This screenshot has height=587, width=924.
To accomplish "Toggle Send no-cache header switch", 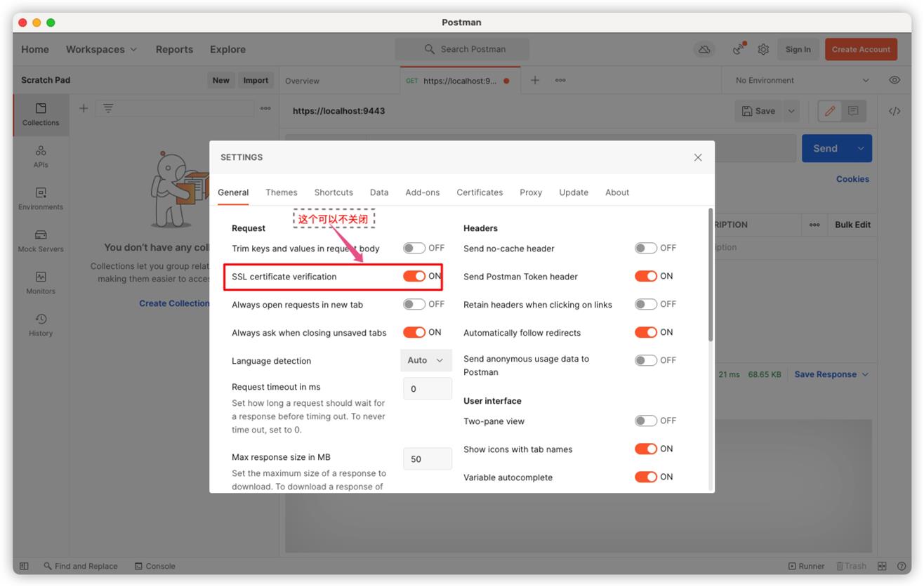I will coord(646,248).
